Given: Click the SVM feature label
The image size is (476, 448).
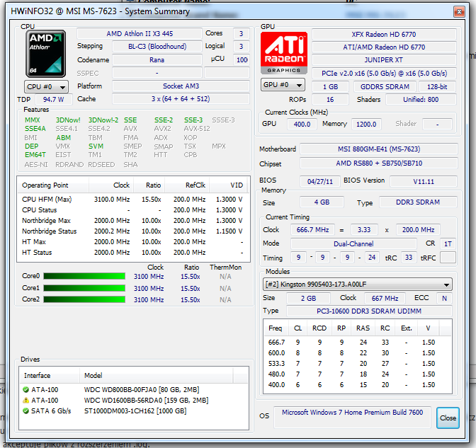Looking at the screenshot, I should [96, 147].
